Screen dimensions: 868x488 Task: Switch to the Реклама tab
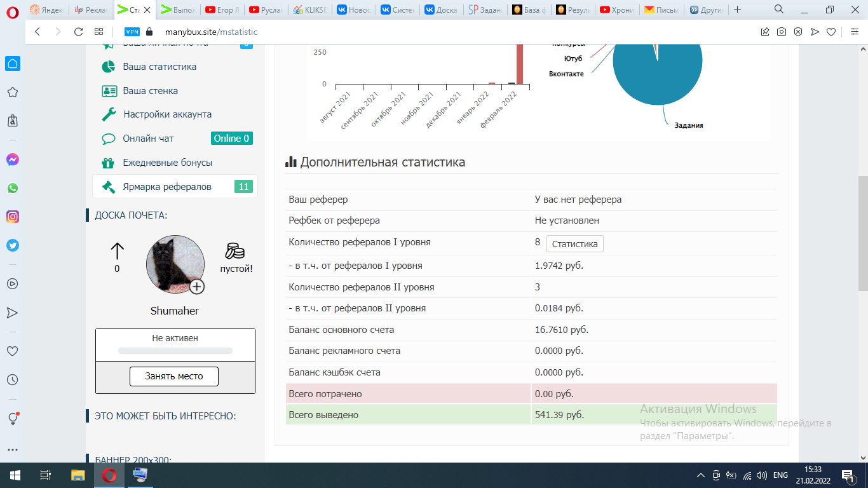coord(90,10)
